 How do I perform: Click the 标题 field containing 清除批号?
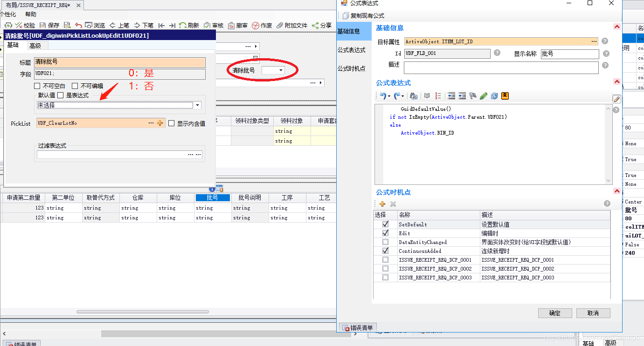pos(119,62)
